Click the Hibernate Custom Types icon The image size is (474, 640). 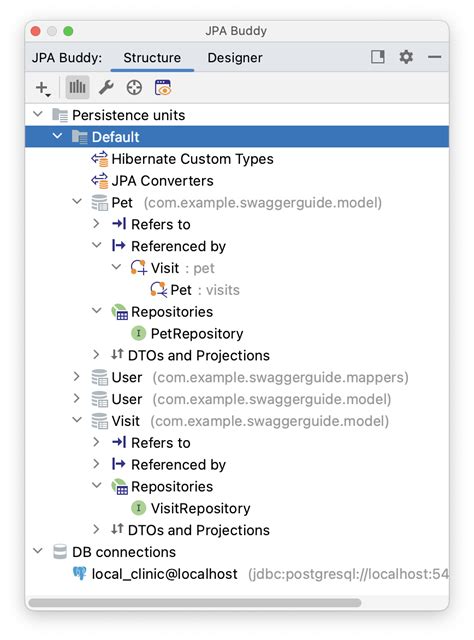pos(100,159)
